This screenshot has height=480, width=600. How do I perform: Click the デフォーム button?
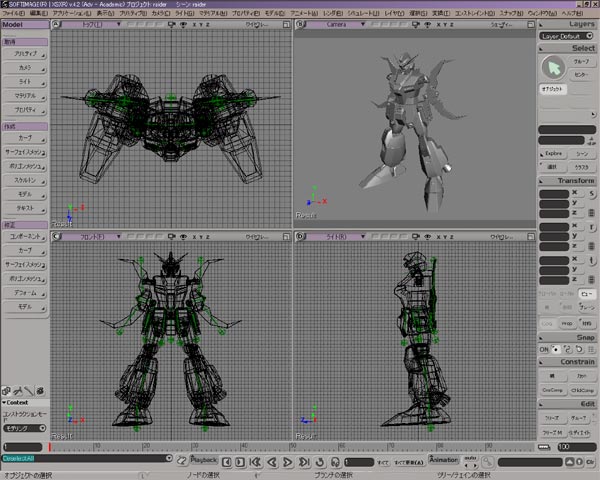[25, 293]
